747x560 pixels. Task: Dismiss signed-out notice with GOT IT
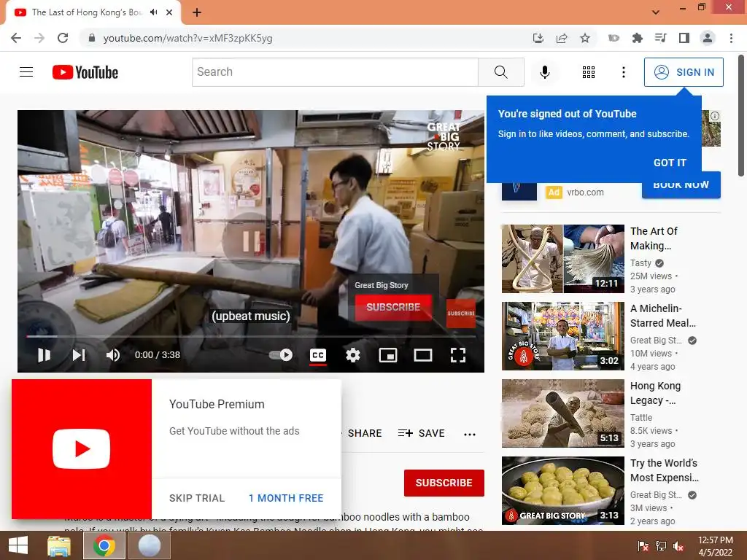[x=670, y=163]
